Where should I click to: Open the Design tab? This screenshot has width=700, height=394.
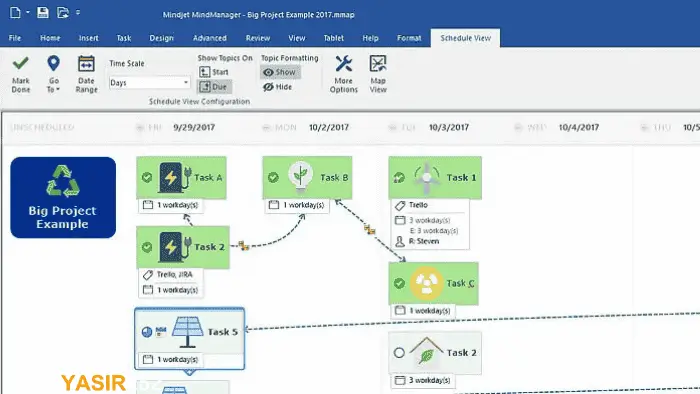coord(161,38)
